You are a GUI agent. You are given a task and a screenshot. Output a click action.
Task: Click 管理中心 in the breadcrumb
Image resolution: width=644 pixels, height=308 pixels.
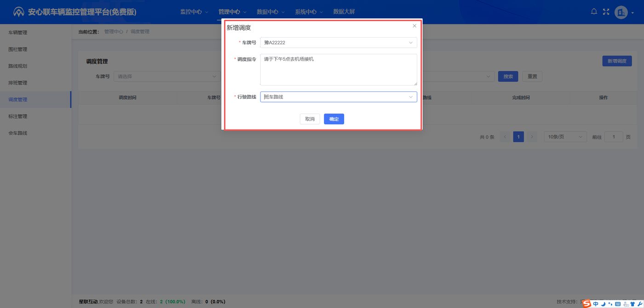114,32
